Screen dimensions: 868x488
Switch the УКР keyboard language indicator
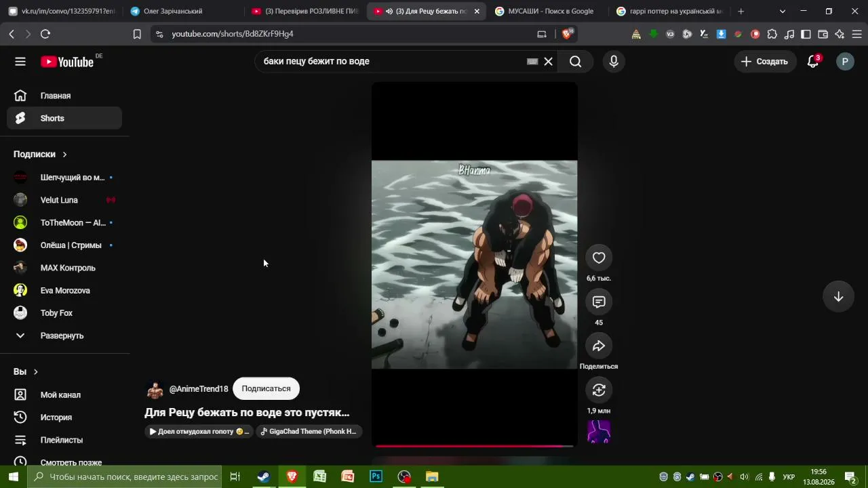click(789, 477)
